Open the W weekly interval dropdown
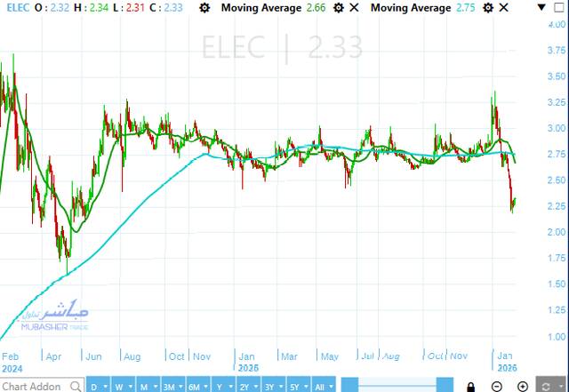Image resolution: width=569 pixels, height=392 pixels. [123, 386]
